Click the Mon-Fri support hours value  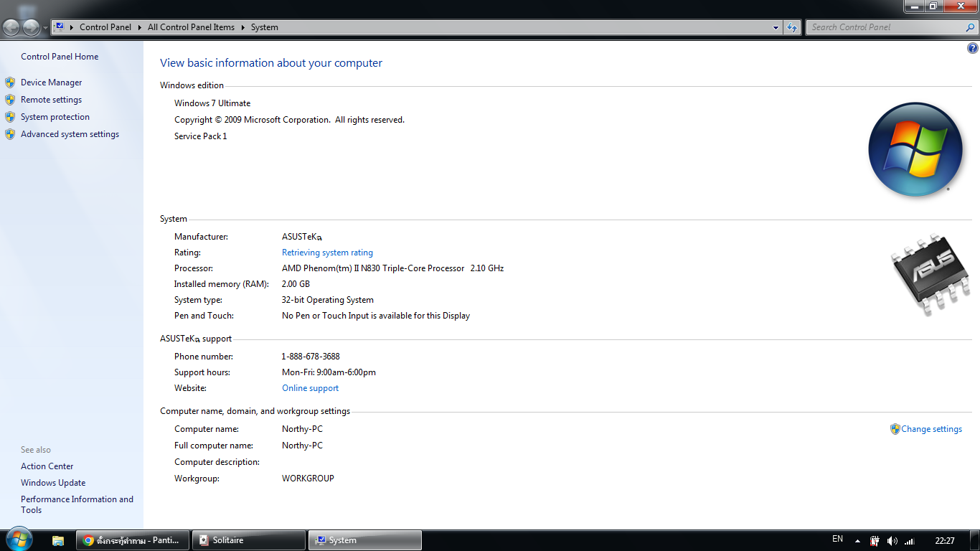329,372
